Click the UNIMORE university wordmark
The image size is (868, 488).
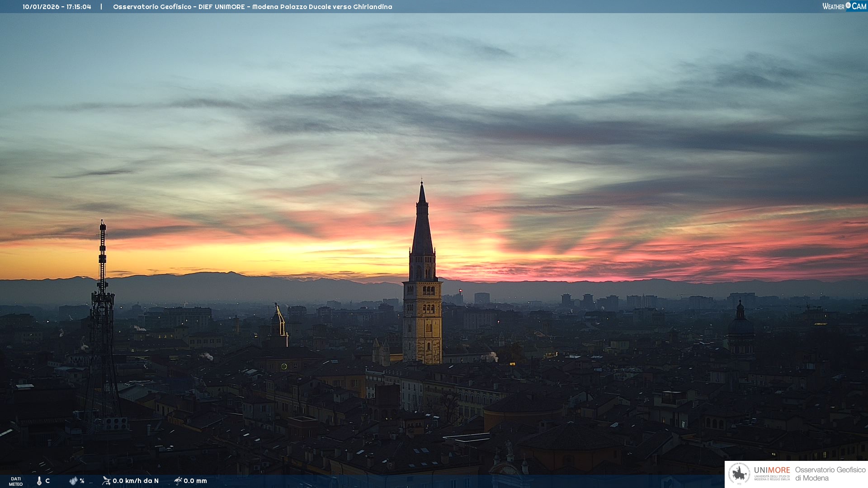[x=772, y=470]
